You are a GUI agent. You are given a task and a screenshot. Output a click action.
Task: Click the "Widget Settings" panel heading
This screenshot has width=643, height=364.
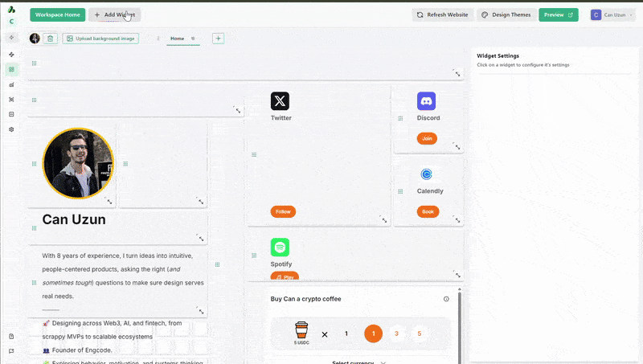498,55
